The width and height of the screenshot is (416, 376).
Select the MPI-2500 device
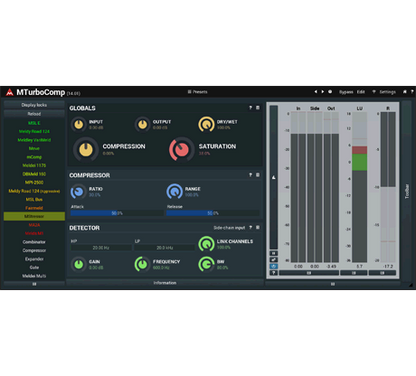click(34, 182)
